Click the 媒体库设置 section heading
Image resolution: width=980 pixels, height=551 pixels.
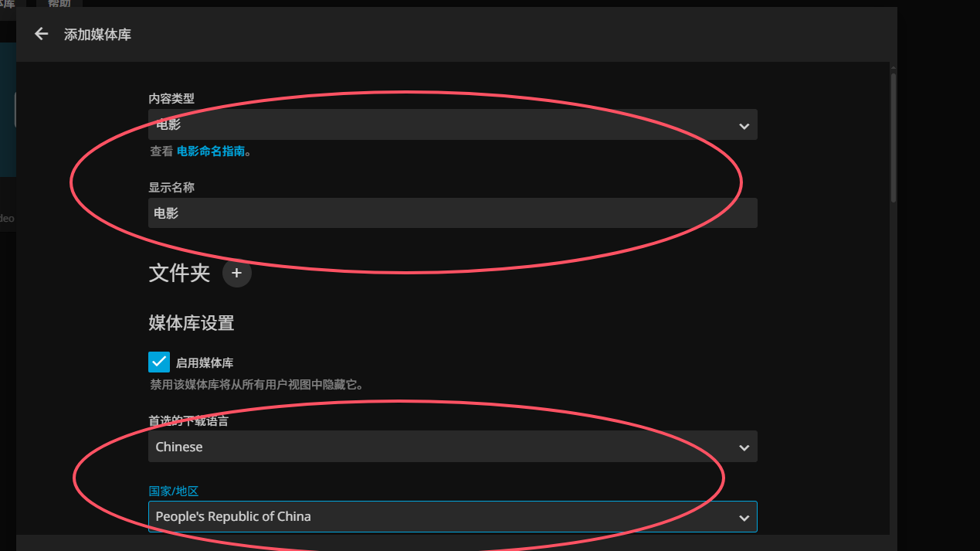coord(192,323)
